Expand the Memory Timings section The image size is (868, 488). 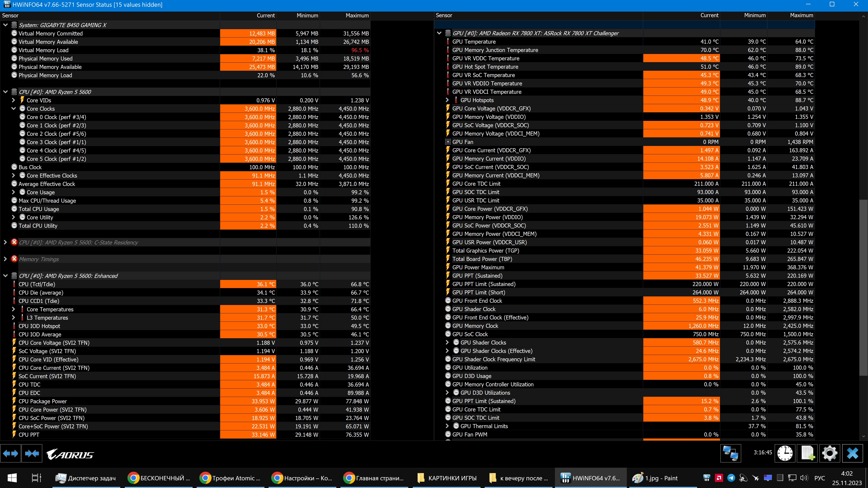click(5, 259)
